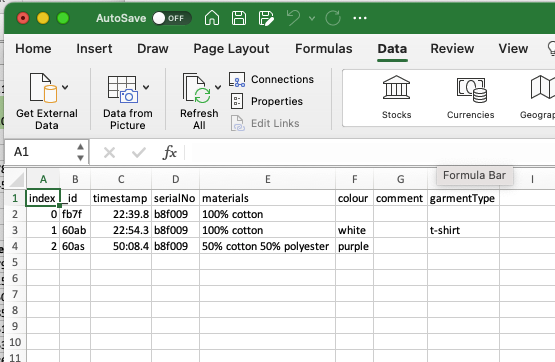Confirm formula entry with checkmark
Image resolution: width=555 pixels, height=362 pixels.
click(139, 153)
